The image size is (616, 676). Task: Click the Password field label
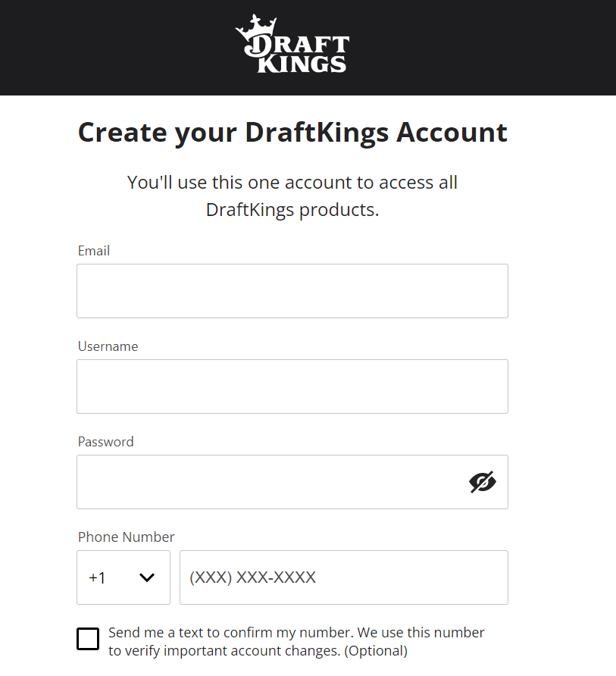(105, 442)
